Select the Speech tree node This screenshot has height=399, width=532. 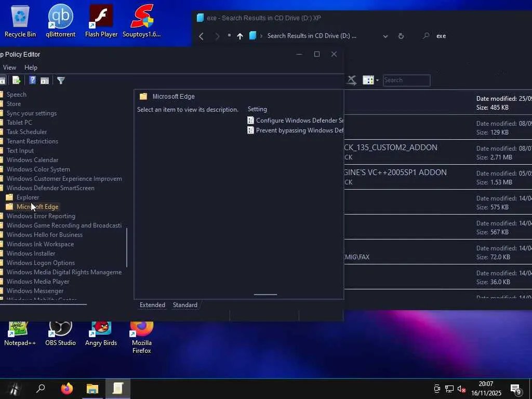pyautogui.click(x=16, y=95)
